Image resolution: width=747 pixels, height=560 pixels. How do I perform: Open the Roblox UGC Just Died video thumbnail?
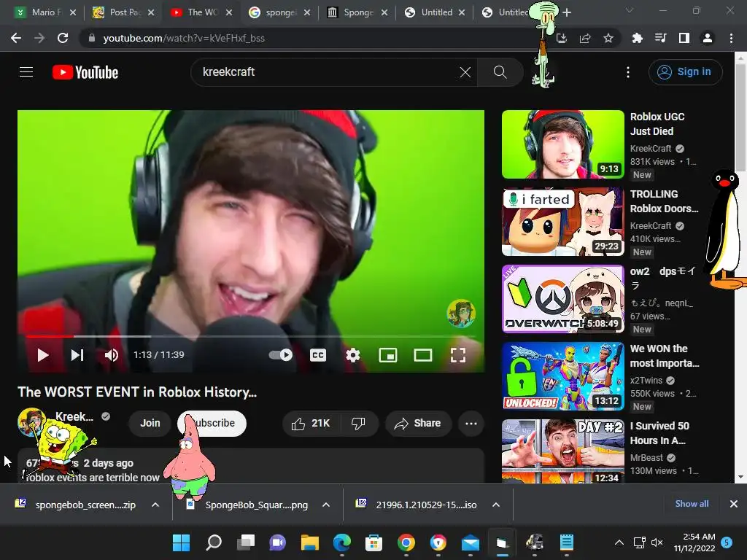(x=562, y=144)
